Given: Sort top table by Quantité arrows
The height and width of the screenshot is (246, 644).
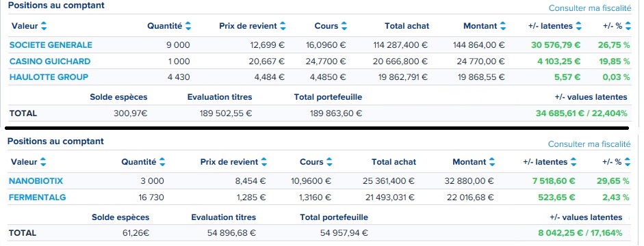Looking at the screenshot, I should 188,26.
